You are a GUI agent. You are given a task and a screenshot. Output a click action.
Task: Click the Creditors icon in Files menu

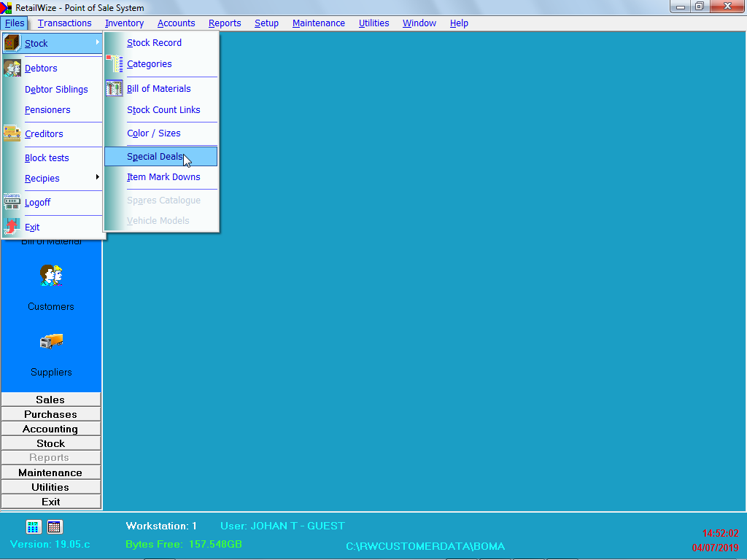click(12, 133)
